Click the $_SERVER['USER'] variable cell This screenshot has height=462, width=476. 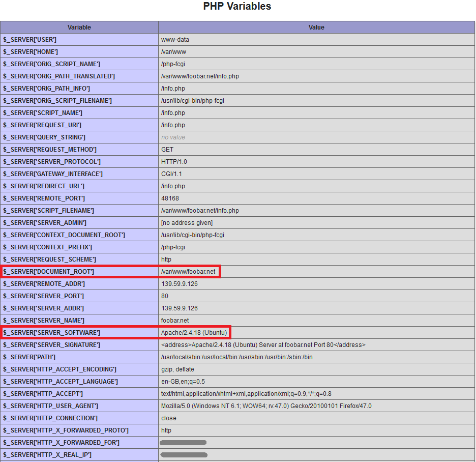(x=79, y=40)
